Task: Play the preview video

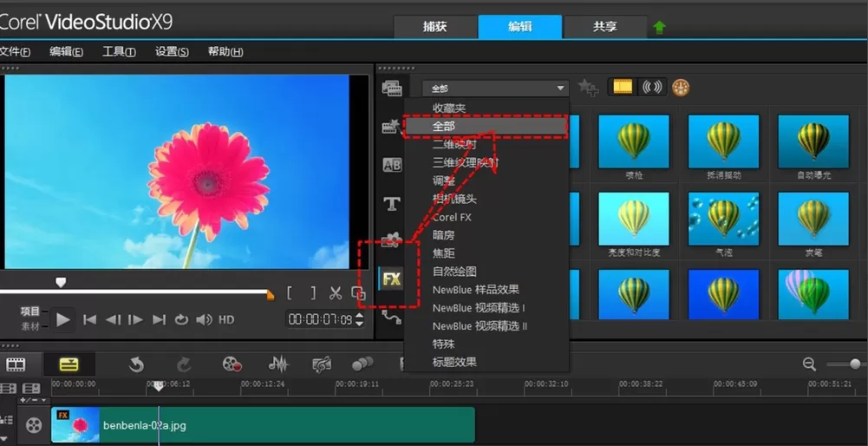Action: (63, 319)
